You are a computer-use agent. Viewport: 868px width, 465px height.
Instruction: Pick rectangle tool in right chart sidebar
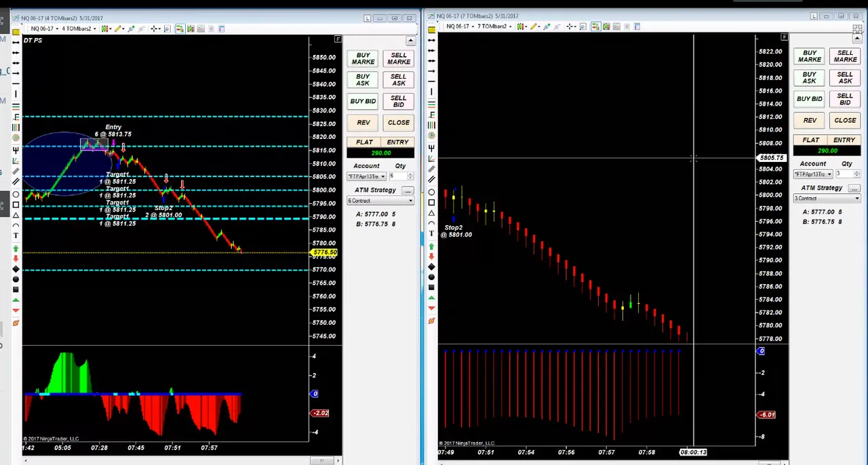(x=431, y=202)
